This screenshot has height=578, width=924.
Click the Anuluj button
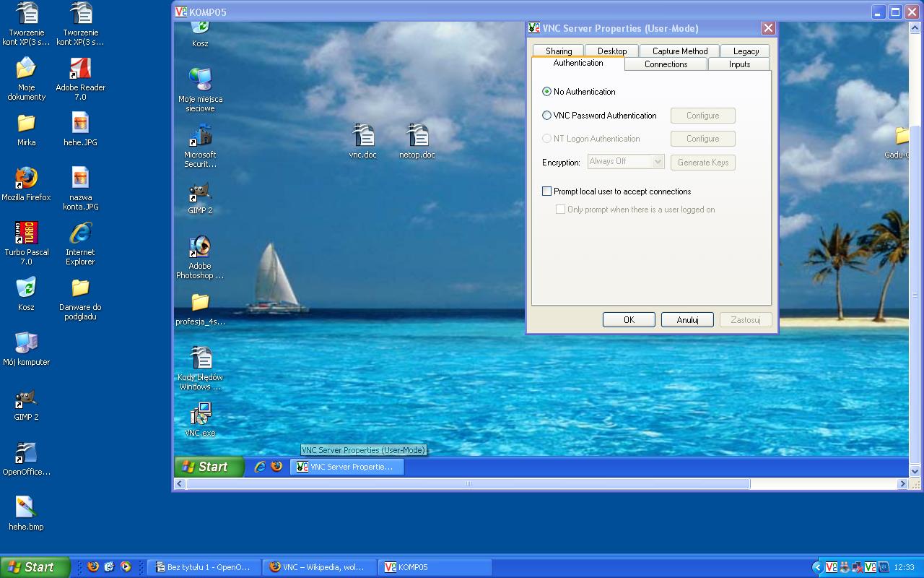coord(687,320)
